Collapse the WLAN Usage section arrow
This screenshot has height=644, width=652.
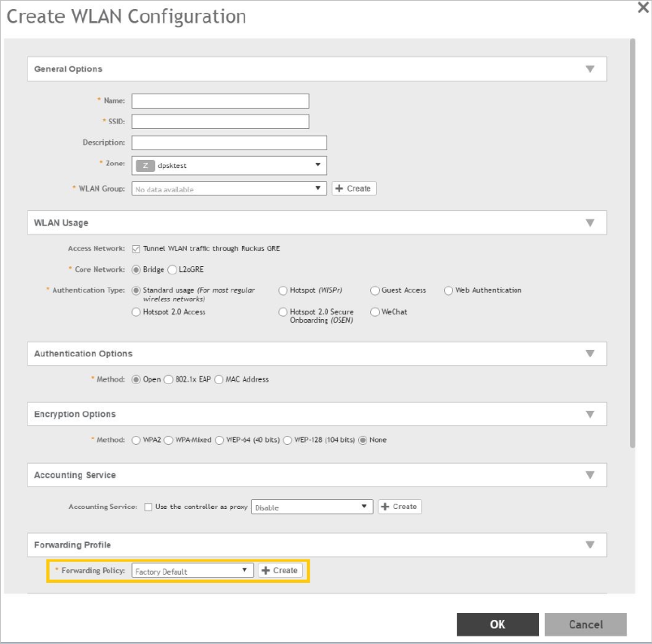590,222
